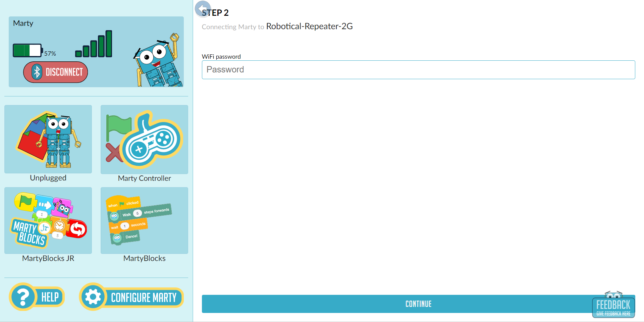The width and height of the screenshot is (644, 322).
Task: Click the MartyBlocks label text
Action: (x=144, y=258)
